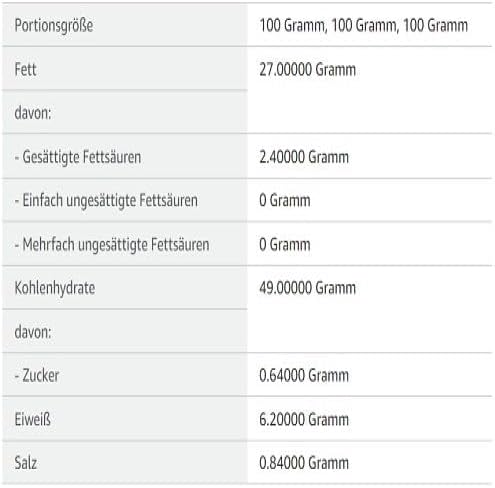
Task: Click the Eiweiß row label
Action: (x=33, y=419)
